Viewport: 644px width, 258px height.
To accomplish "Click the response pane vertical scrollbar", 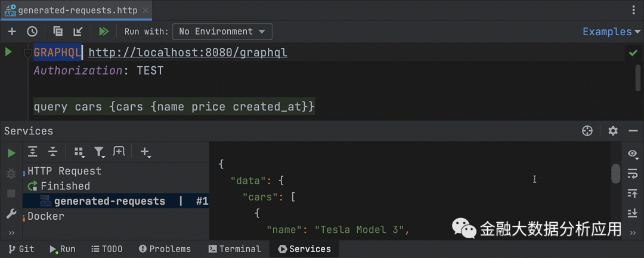I will 615,173.
